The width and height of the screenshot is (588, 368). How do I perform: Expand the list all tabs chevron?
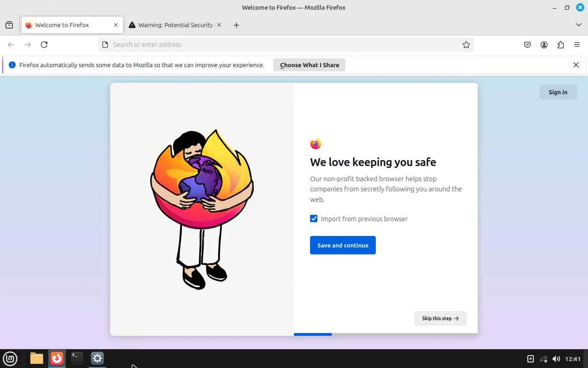(579, 25)
